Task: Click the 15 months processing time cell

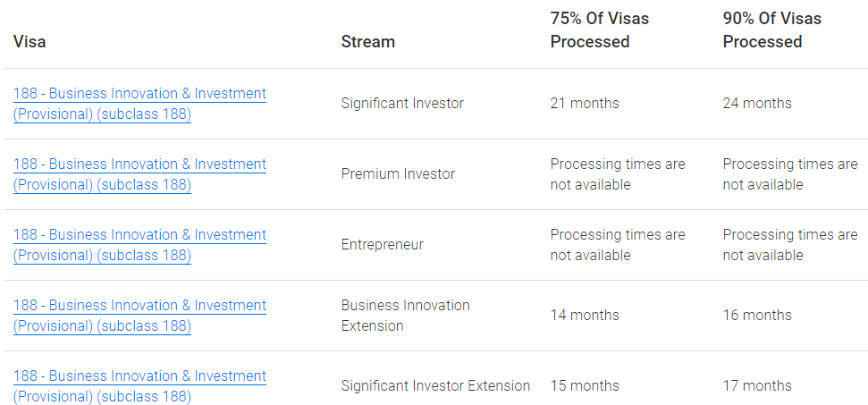Action: [x=585, y=386]
